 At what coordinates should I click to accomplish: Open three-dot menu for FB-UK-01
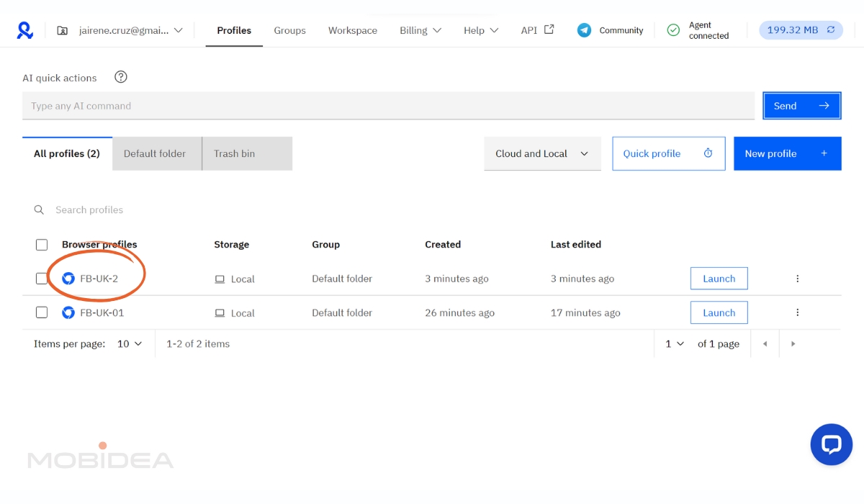(797, 312)
